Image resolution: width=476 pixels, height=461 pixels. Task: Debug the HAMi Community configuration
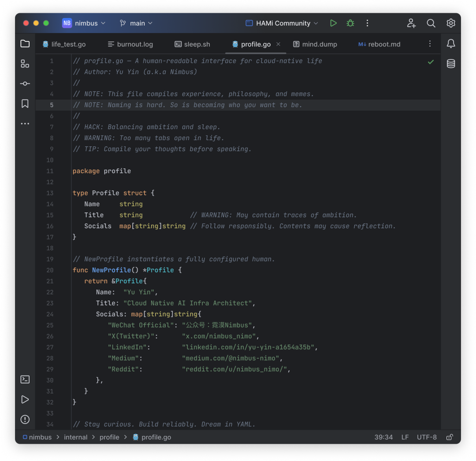pos(350,23)
